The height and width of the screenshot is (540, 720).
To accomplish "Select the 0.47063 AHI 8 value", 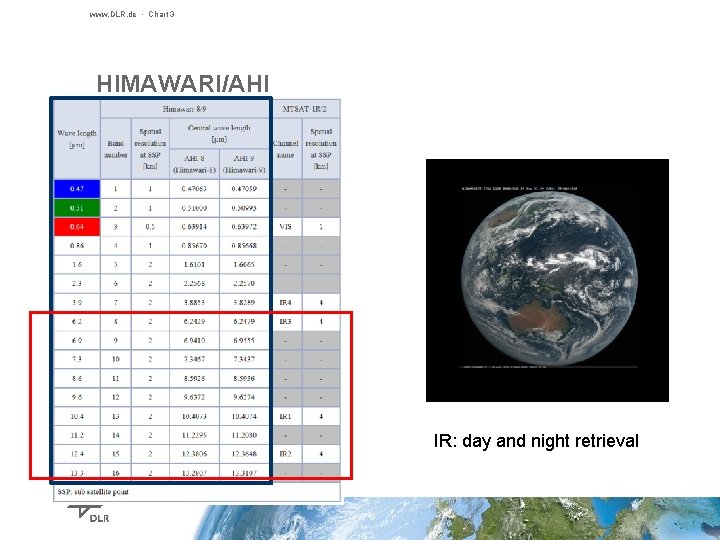I will click(x=194, y=189).
